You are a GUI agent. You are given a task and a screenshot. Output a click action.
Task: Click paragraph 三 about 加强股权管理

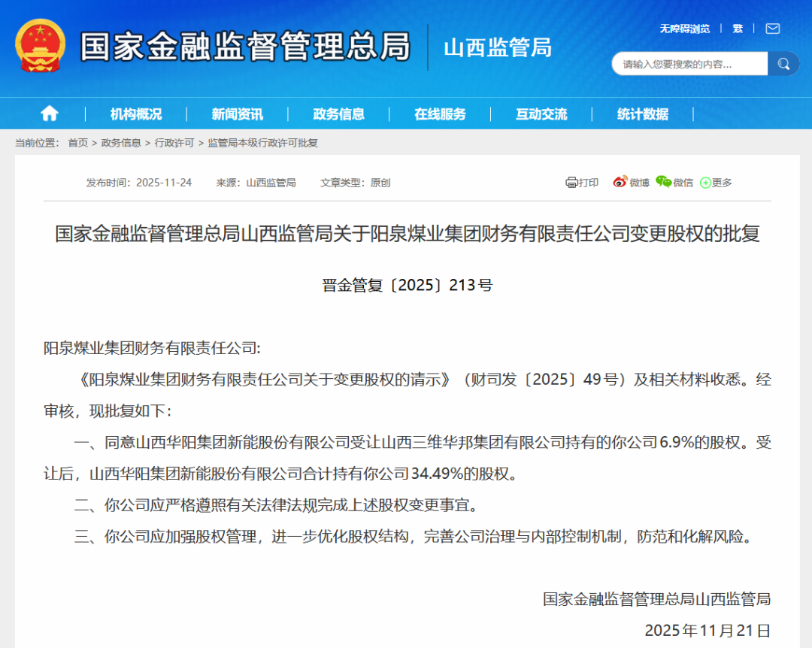(414, 536)
